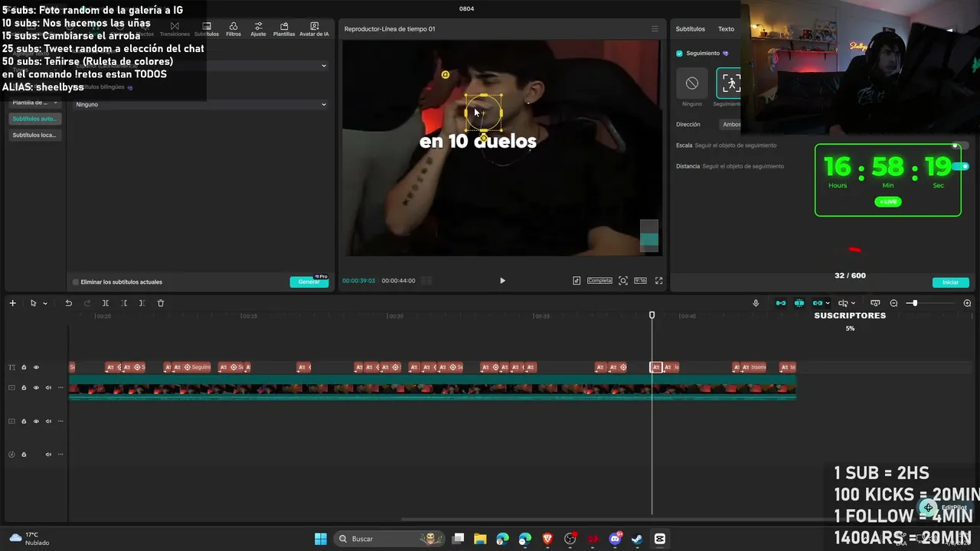Screen dimensions: 980x551
Task: Click the Iniciar tracking button
Action: point(950,282)
